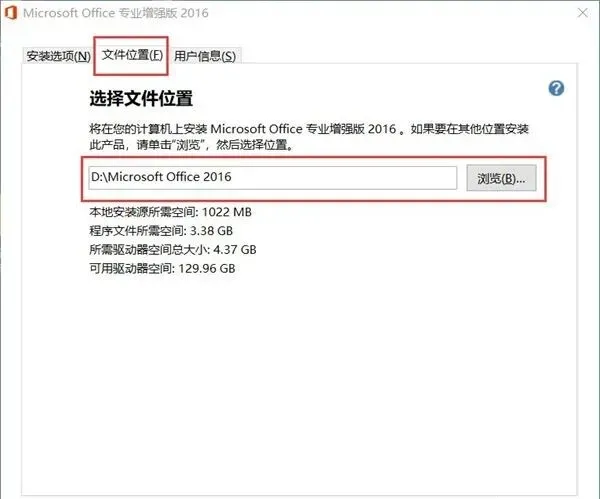
Task: Click the description line starting 将在您的计算机上安装
Action: coord(309,129)
